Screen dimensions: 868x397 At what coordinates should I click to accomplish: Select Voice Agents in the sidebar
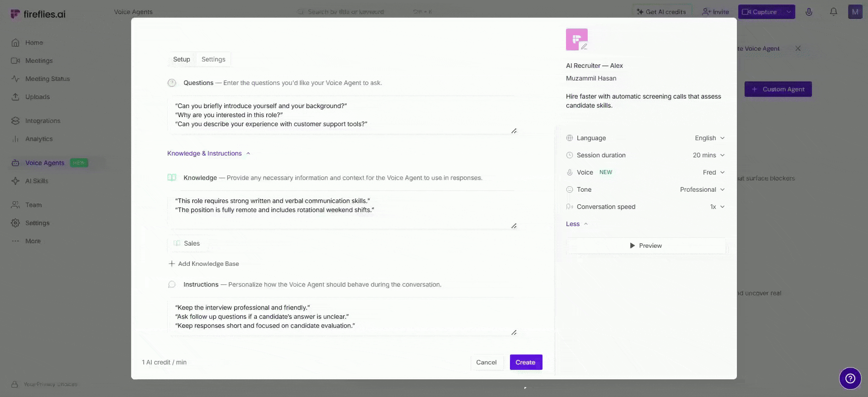pos(45,163)
